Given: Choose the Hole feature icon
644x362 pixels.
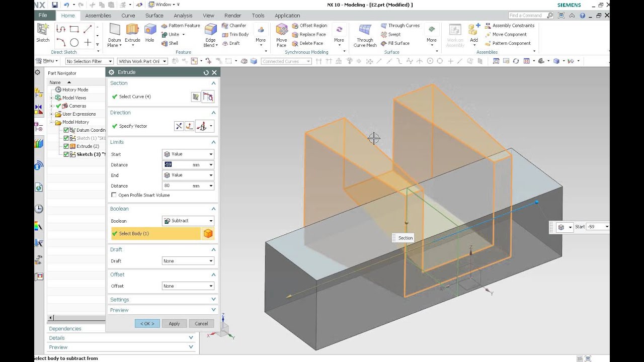Looking at the screenshot, I should [150, 33].
